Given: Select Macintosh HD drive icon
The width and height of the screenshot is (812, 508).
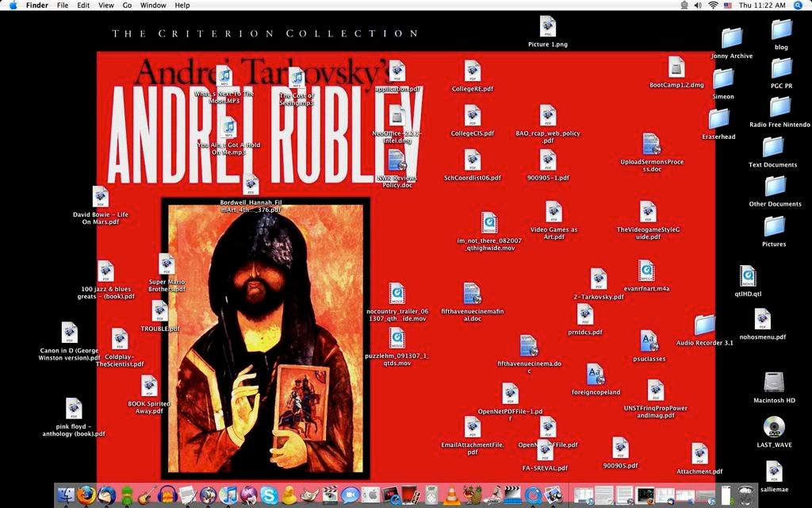Looking at the screenshot, I should (774, 383).
